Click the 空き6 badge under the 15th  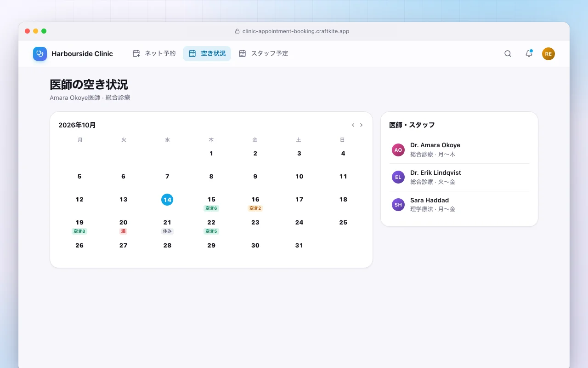point(211,208)
